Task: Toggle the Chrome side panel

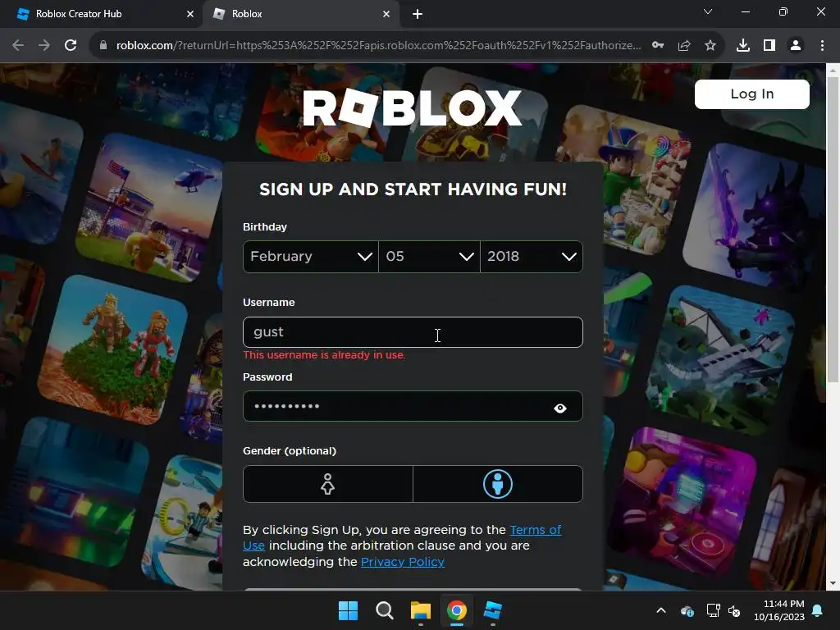Action: click(769, 46)
